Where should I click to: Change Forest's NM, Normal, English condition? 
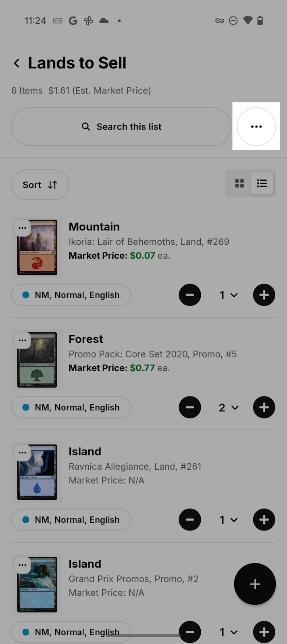coord(71,407)
